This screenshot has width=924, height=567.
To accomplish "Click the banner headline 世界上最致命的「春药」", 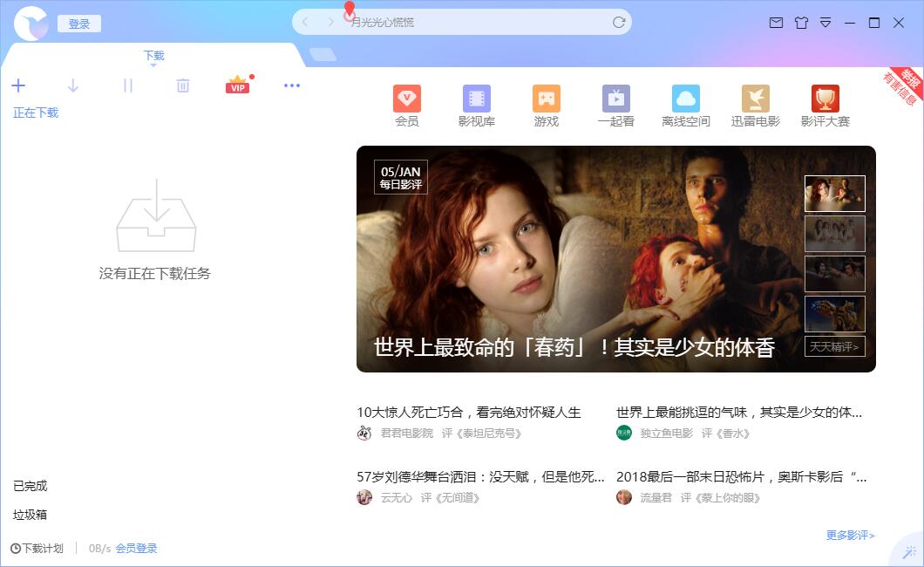I will coord(574,347).
